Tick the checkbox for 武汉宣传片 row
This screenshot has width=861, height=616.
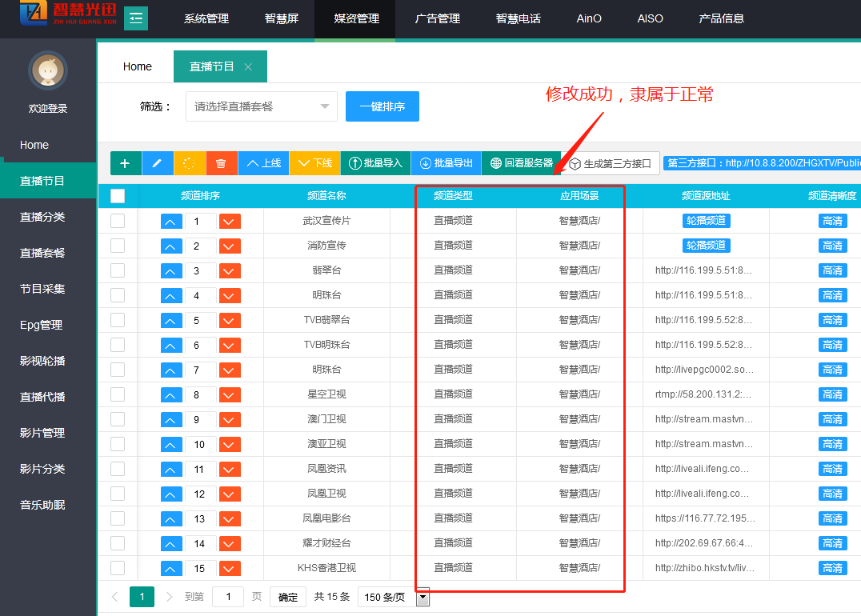(x=118, y=221)
